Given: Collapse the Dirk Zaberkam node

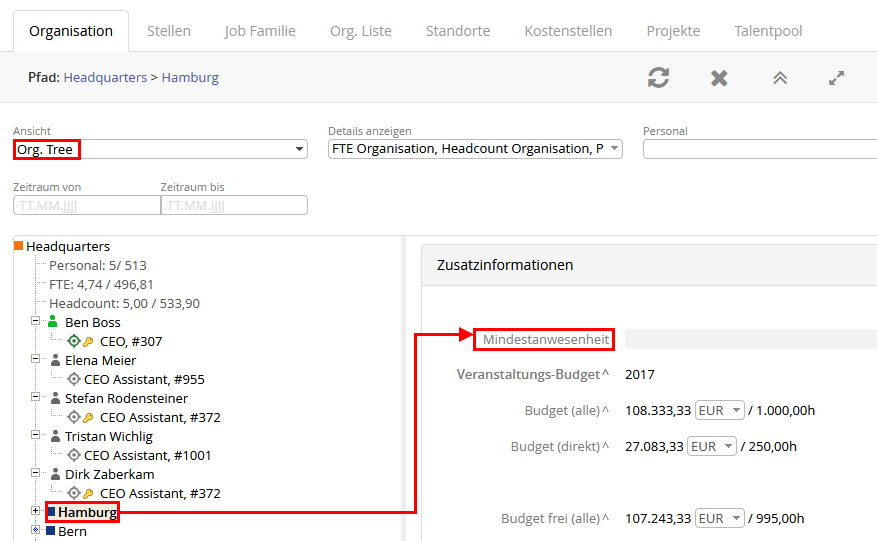Looking at the screenshot, I should click(35, 473).
